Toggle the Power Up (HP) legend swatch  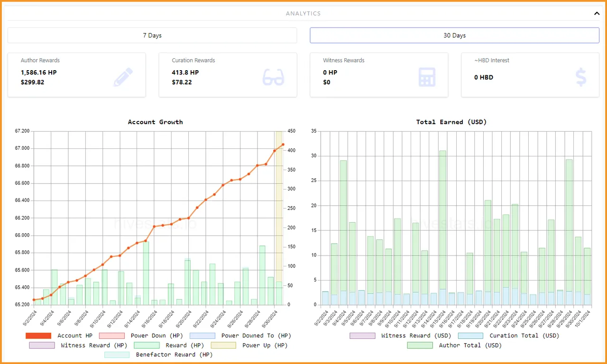223,346
